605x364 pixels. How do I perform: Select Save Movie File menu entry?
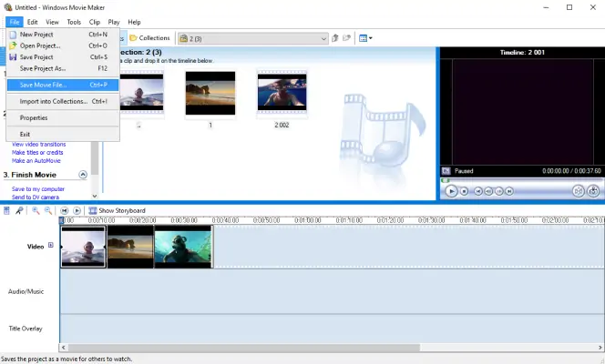[x=63, y=86]
